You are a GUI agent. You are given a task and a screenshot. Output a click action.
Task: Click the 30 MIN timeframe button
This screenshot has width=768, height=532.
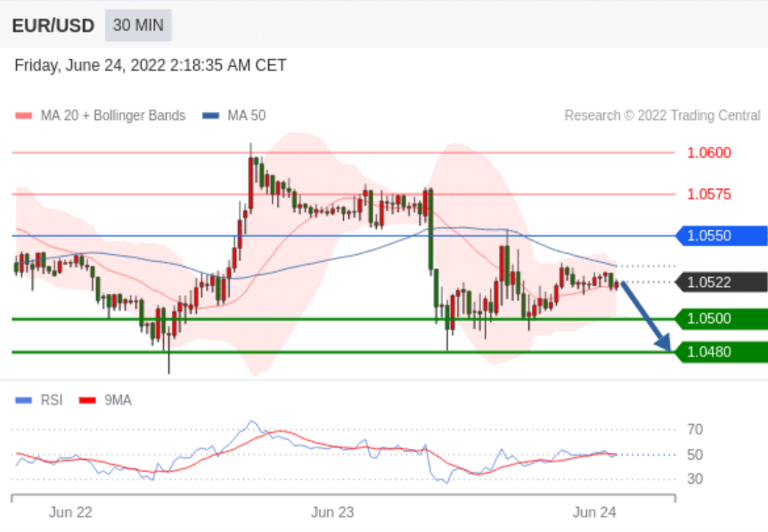(138, 25)
